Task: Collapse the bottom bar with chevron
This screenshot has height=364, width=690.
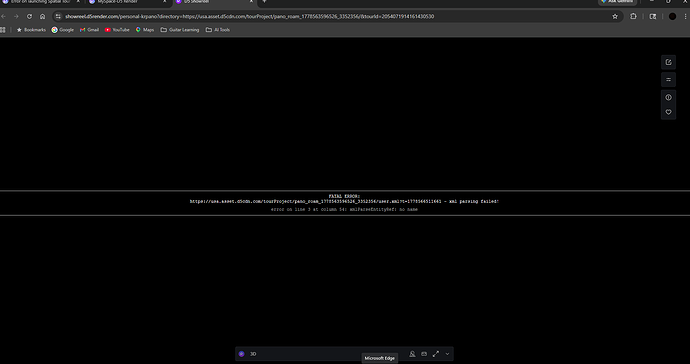Action: [447, 354]
